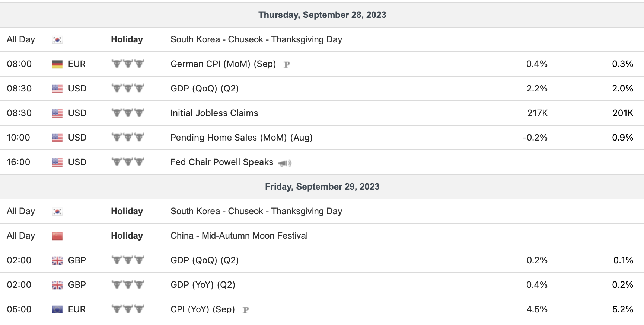The image size is (644, 325).
Task: Click the bull volatility icons for Initial Jobless Claims
Action: (x=128, y=113)
